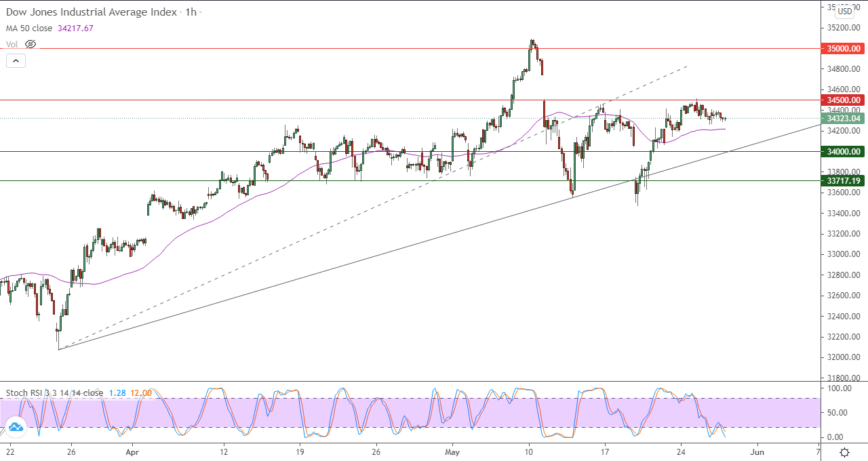Click the TradingView cloud logo icon
This screenshot has height=461, width=868.
15,426
